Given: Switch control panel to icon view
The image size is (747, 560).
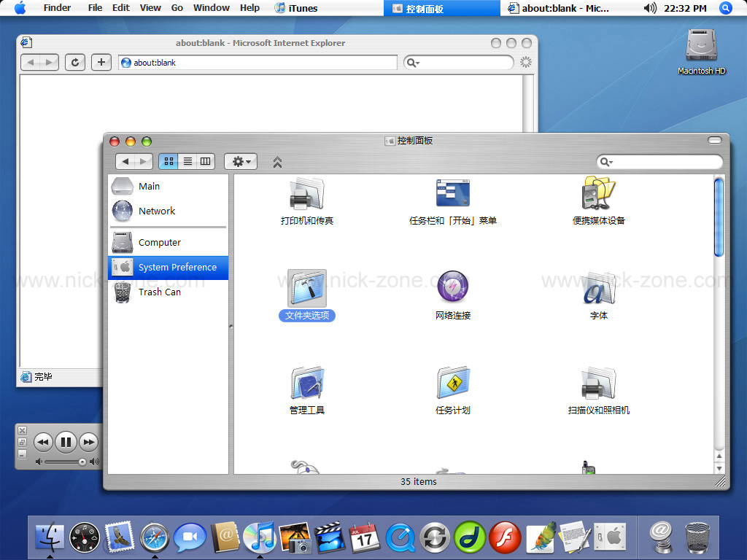Looking at the screenshot, I should [x=169, y=161].
